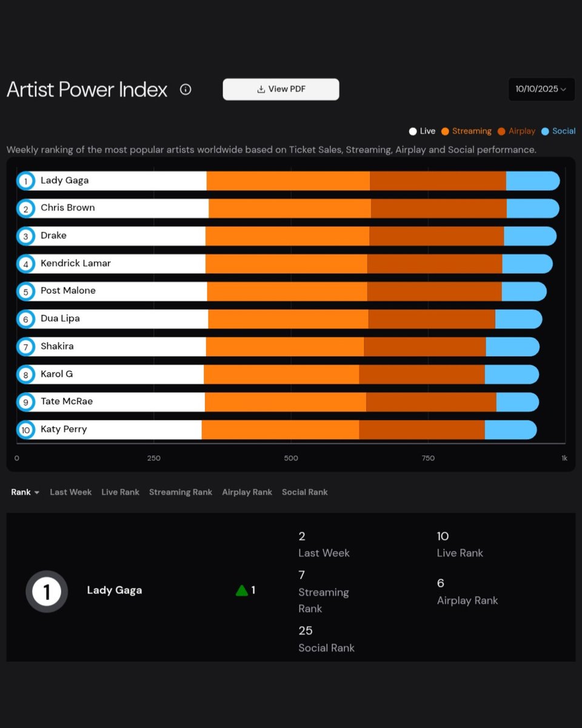Click the Social Rank value 25
Viewport: 582px width, 728px height.
pyautogui.click(x=306, y=631)
